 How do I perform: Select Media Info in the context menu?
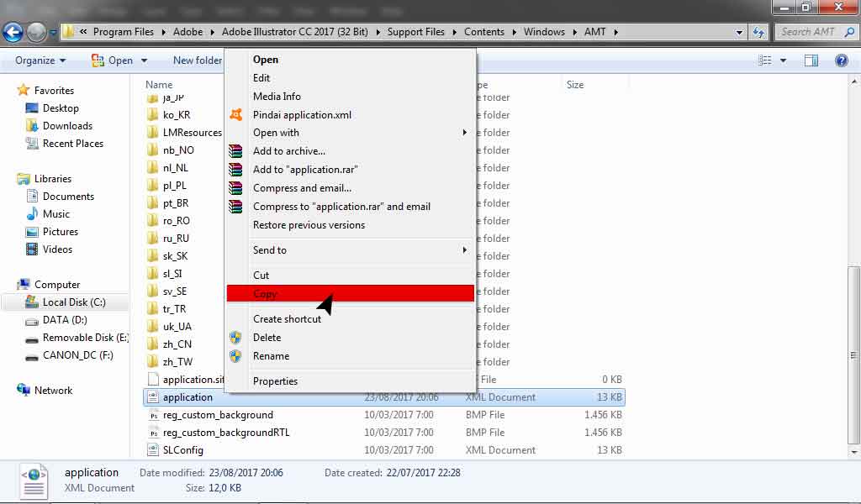point(351,96)
